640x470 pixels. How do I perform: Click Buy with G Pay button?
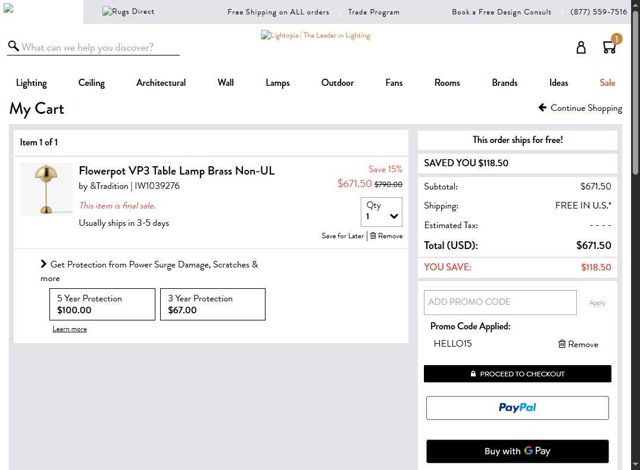pos(517,451)
